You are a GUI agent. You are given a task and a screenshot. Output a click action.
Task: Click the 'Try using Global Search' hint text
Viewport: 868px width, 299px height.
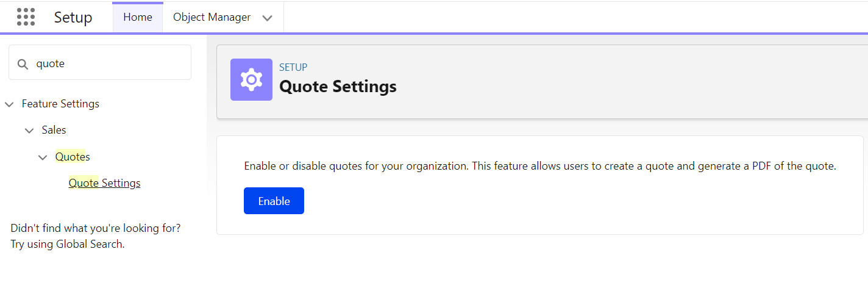[68, 244]
